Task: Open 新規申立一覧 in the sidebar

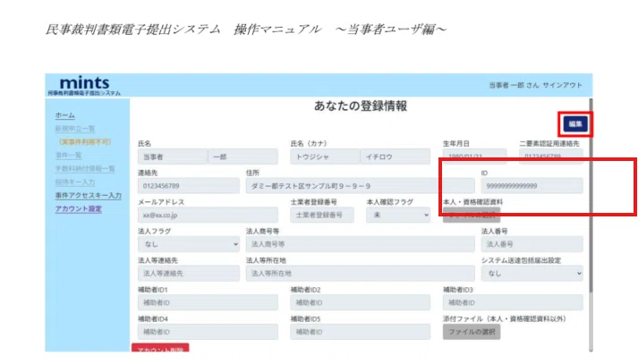Action: point(75,129)
